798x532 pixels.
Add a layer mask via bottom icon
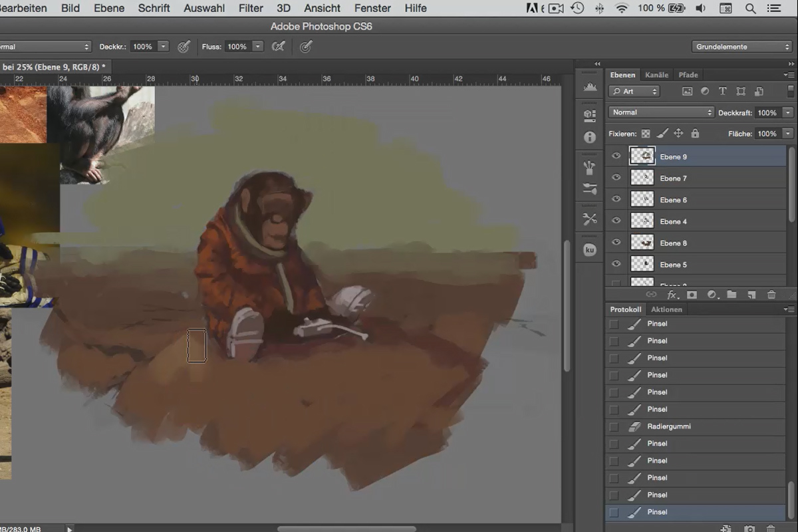click(x=692, y=295)
